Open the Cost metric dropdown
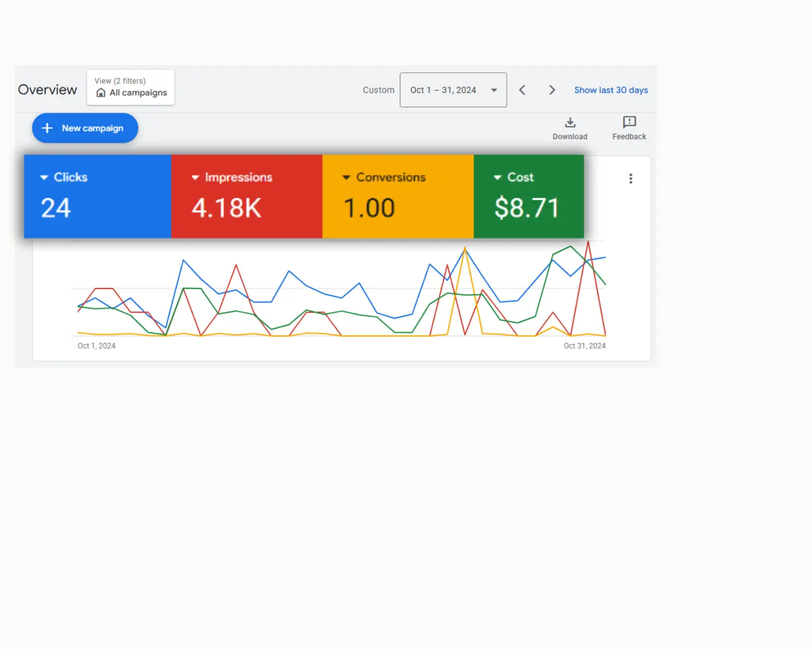This screenshot has width=812, height=649. [x=498, y=177]
